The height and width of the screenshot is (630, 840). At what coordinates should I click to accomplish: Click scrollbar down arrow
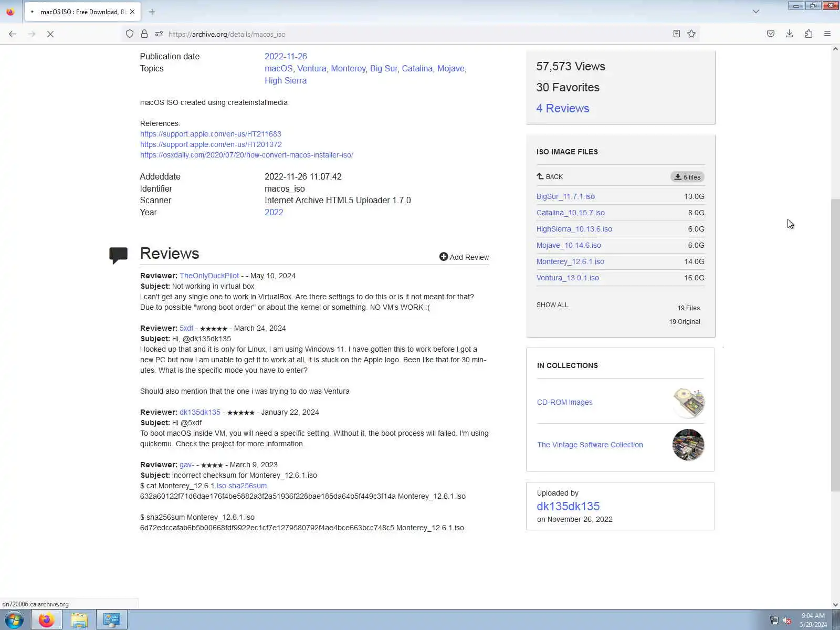835,605
